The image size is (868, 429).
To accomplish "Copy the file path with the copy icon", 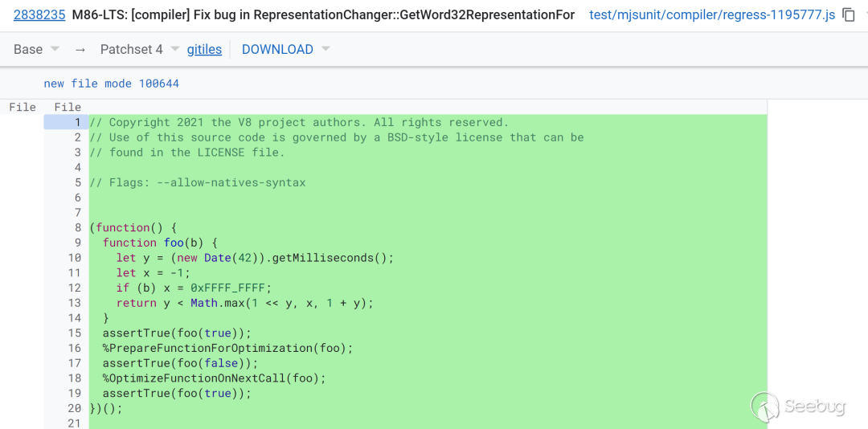I will click(x=849, y=14).
